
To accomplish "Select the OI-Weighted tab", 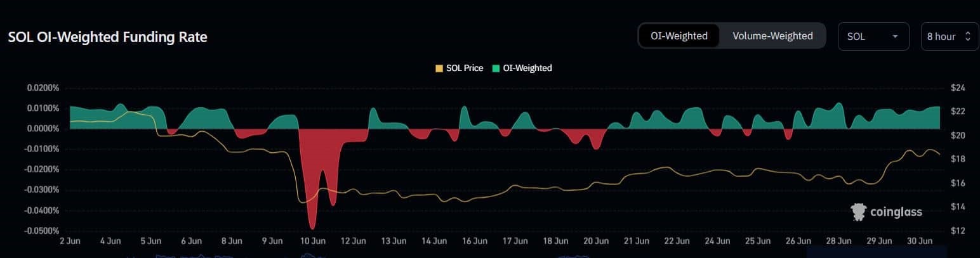I will (679, 36).
